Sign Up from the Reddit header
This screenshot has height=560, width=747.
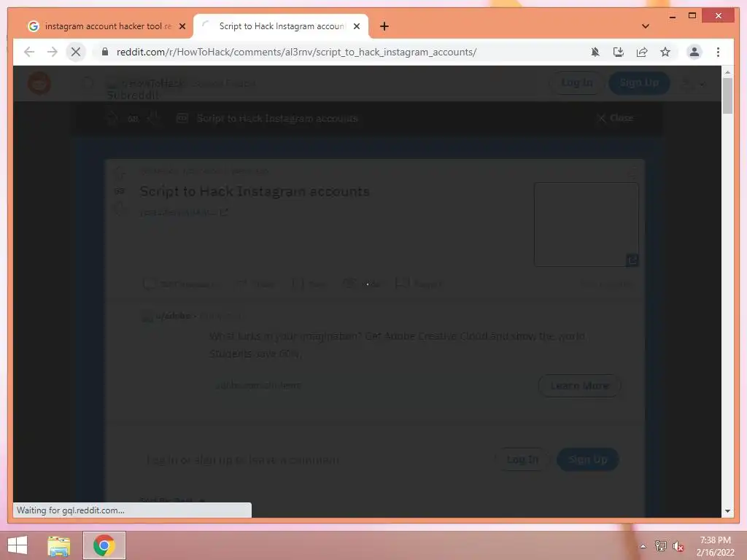639,83
